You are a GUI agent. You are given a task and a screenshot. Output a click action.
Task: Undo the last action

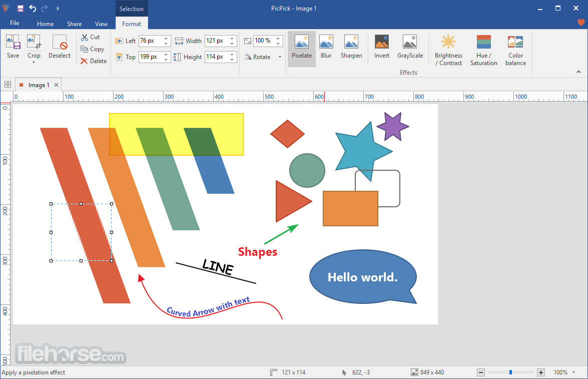[x=33, y=8]
